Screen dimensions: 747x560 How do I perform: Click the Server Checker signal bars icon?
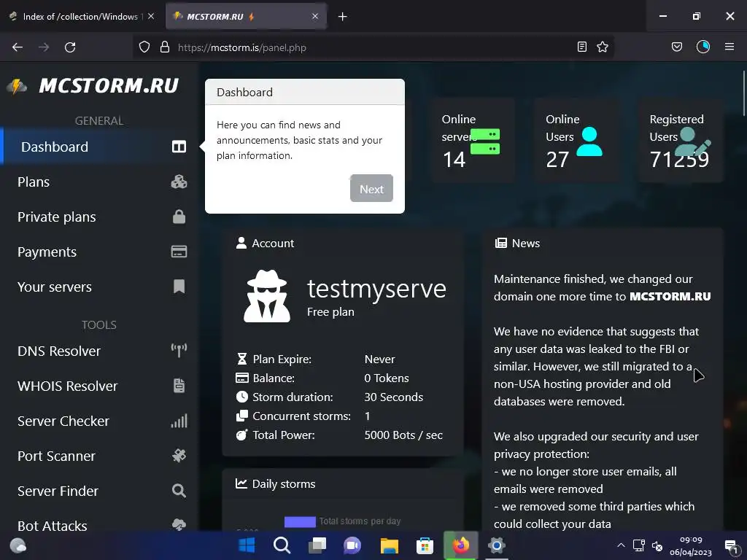(179, 421)
